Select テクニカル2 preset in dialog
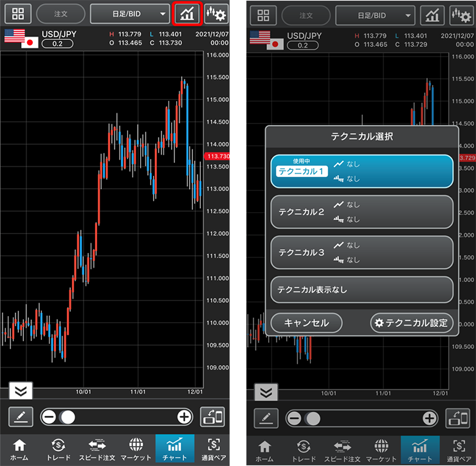The height and width of the screenshot is (466, 476). tap(362, 212)
